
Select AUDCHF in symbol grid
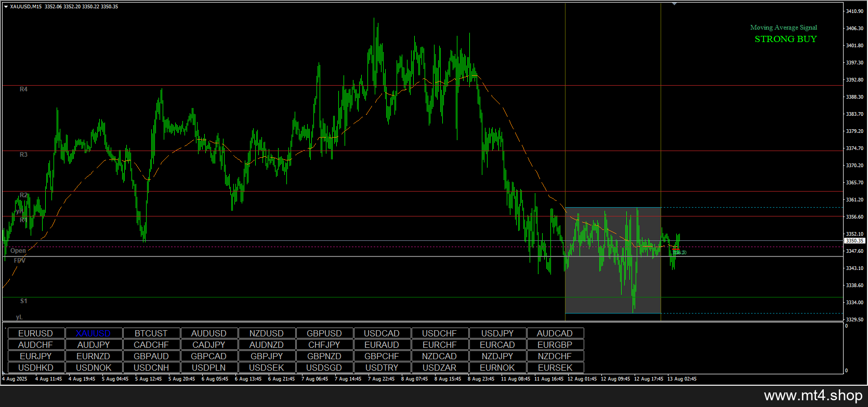click(x=36, y=345)
